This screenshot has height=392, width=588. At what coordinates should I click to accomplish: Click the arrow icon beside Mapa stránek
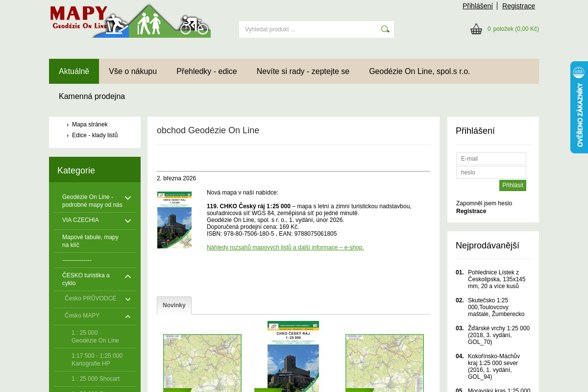point(68,124)
